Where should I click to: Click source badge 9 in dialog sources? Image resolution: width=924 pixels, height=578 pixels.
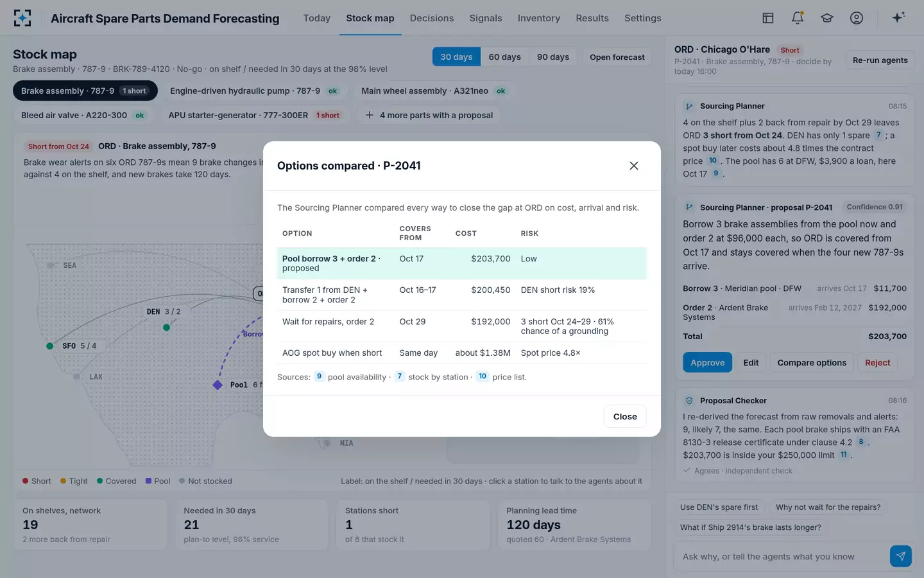319,376
